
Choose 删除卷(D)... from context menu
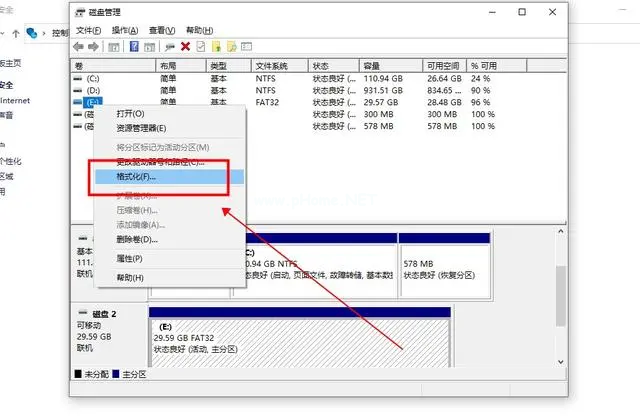[x=137, y=240]
